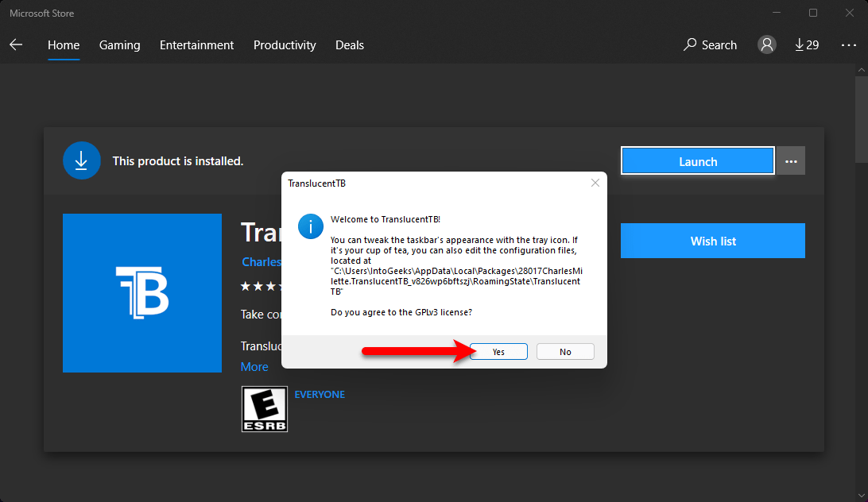
Task: Click the installed download circle icon
Action: [81, 160]
